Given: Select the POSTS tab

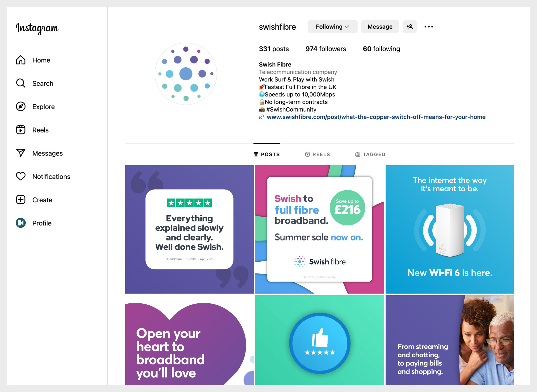Looking at the screenshot, I should tap(267, 154).
